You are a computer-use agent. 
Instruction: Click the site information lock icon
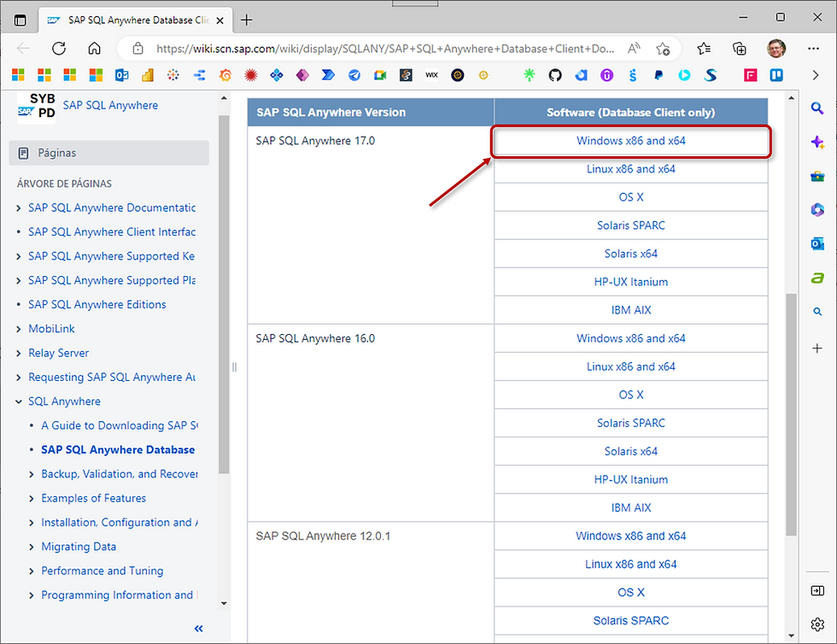click(138, 49)
